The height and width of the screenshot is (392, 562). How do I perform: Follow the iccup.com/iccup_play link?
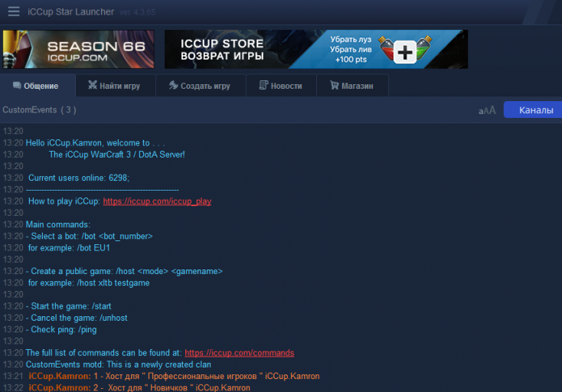tap(157, 201)
